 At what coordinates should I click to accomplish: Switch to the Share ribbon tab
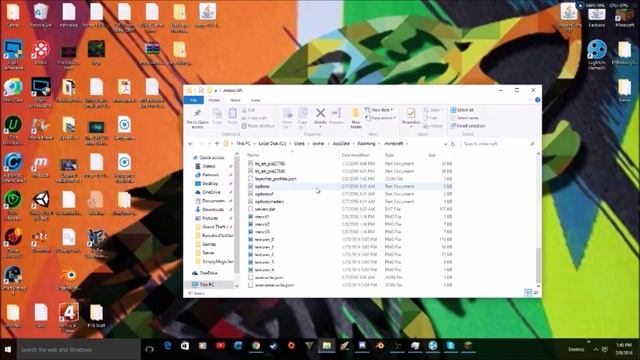(236, 100)
